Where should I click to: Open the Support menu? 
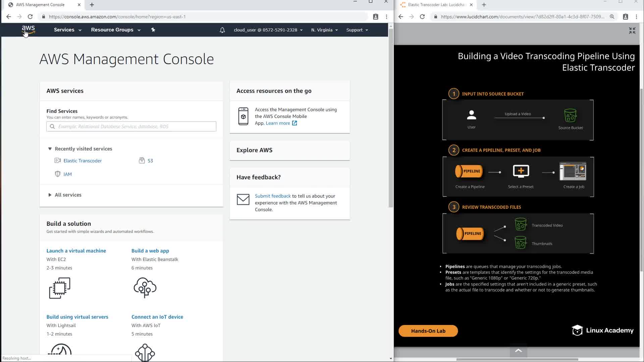click(x=357, y=30)
